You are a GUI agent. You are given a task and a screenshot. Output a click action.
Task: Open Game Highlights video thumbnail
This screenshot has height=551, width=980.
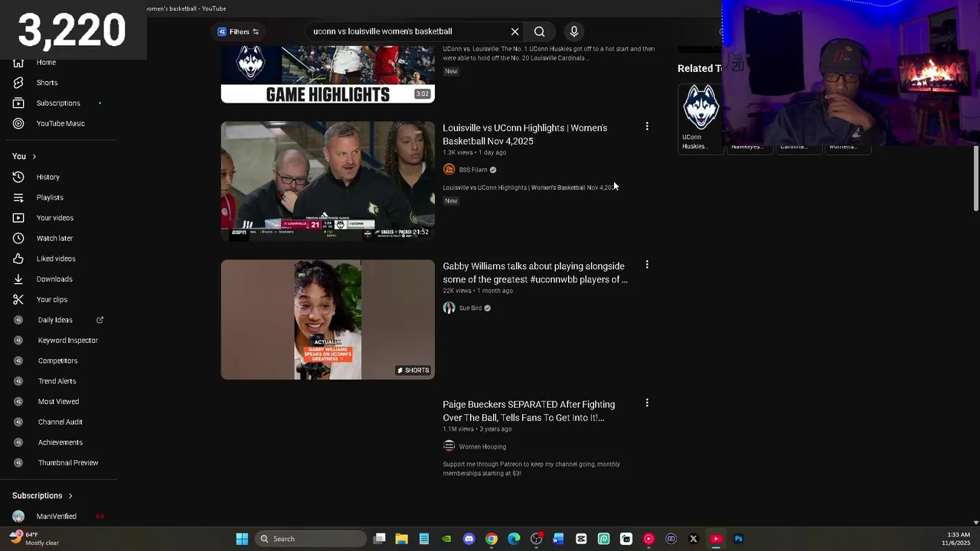[328, 74]
